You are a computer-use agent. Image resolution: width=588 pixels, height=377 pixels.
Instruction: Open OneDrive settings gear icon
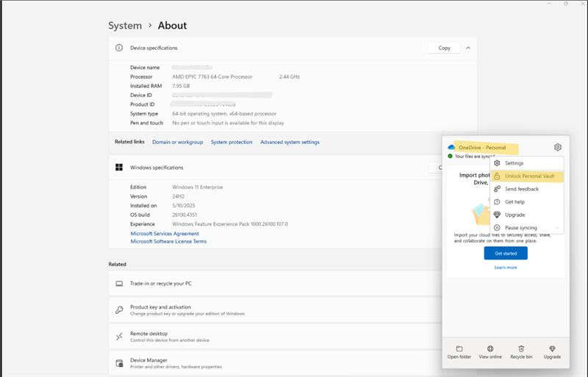[558, 147]
